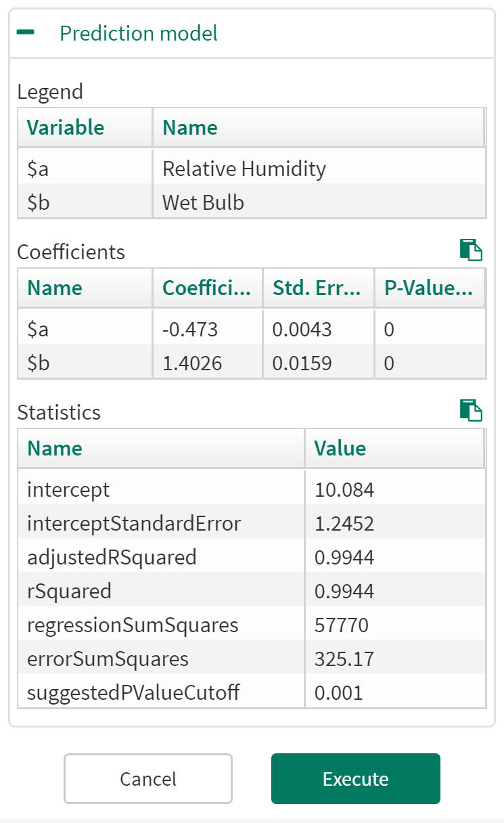Click the Statistics Value column header
The image size is (504, 823).
pyautogui.click(x=340, y=448)
